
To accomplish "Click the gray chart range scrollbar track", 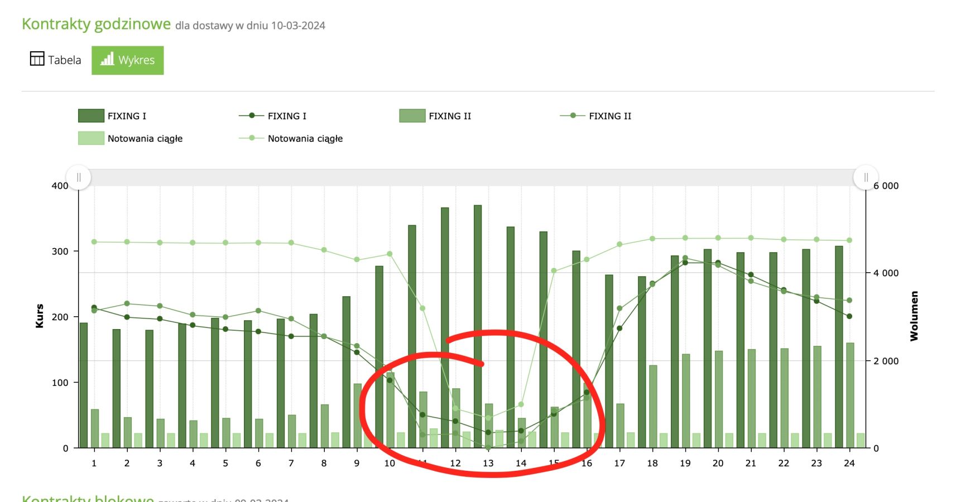I will point(472,177).
